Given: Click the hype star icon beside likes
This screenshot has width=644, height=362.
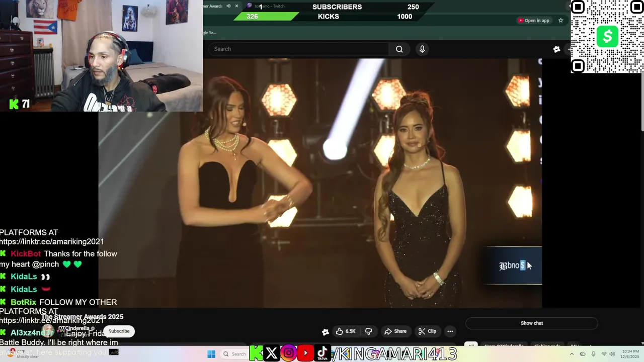Looking at the screenshot, I should click(x=326, y=331).
